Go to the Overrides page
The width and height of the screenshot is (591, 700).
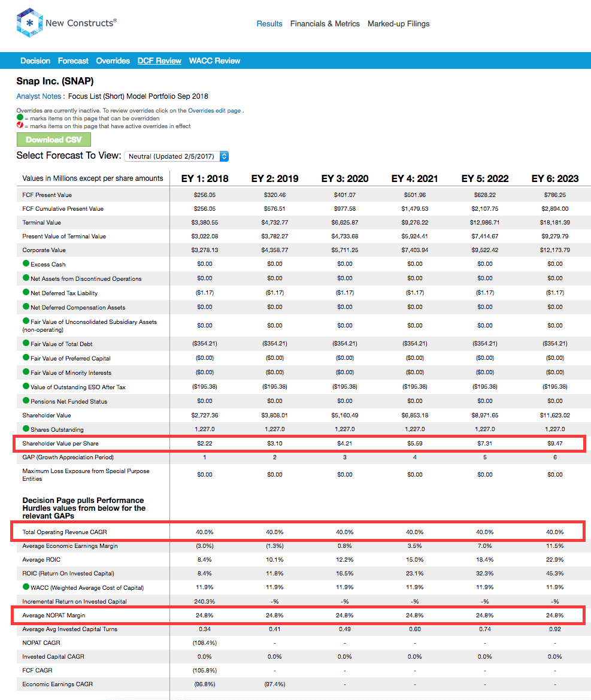point(113,60)
